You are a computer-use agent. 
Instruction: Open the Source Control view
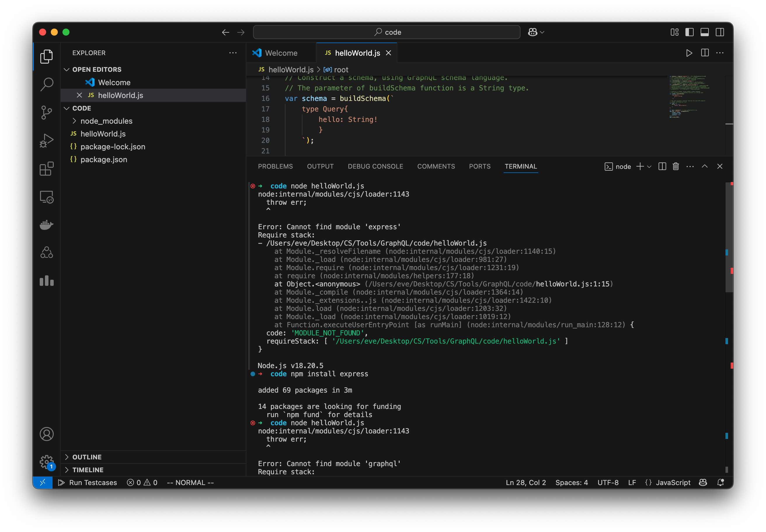tap(46, 113)
